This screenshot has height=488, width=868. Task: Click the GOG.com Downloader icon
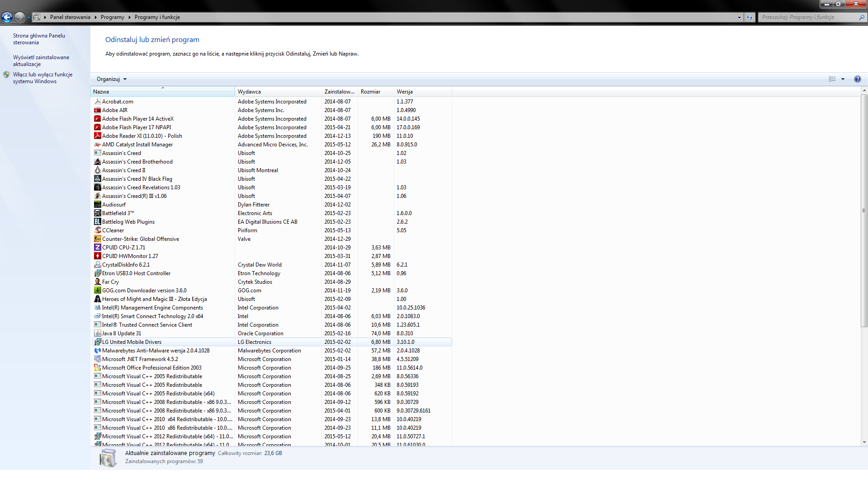[x=97, y=291]
